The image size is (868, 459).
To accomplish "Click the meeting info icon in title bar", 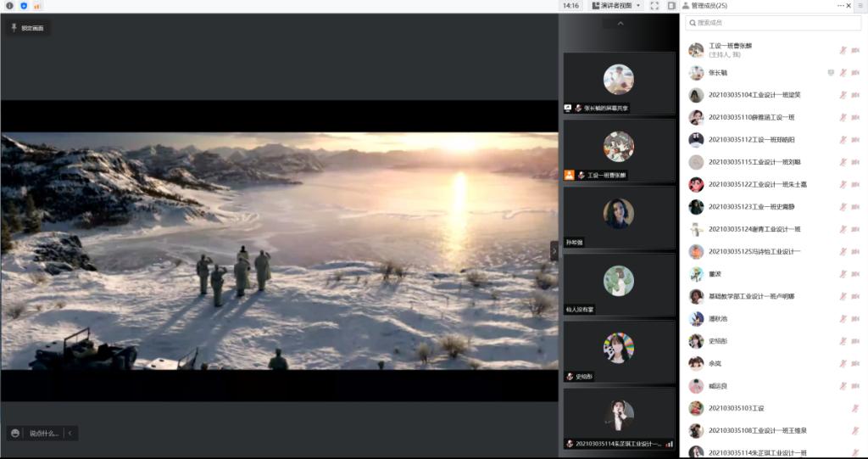I will [x=9, y=6].
